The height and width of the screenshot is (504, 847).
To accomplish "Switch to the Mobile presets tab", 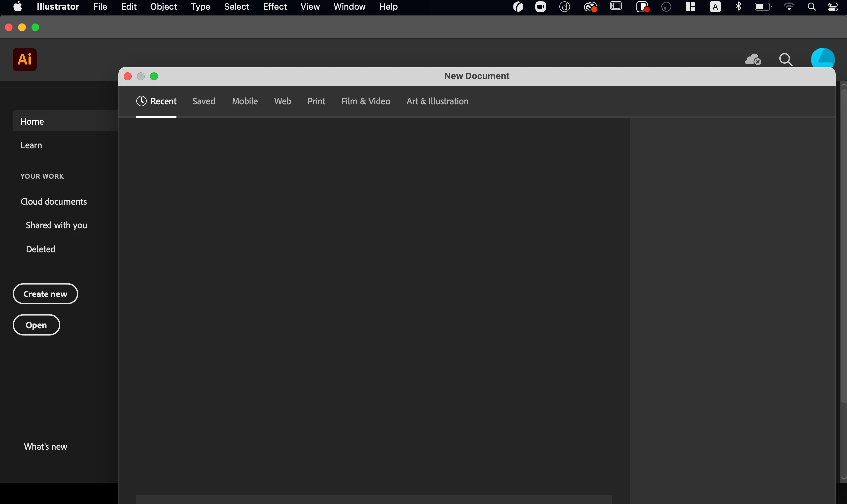I will point(244,101).
